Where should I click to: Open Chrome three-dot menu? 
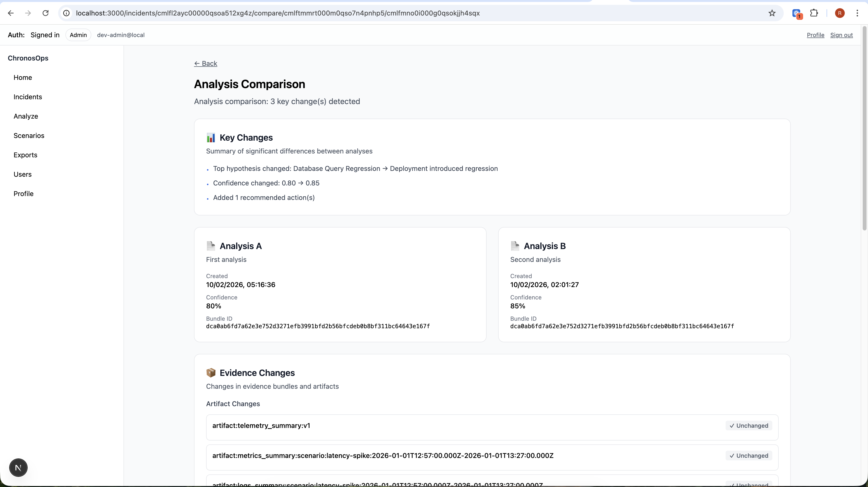tap(857, 13)
